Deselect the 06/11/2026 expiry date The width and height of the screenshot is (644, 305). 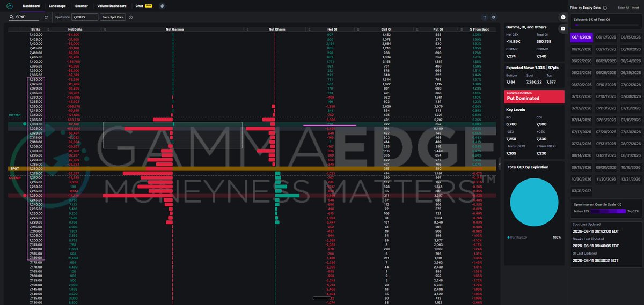(x=581, y=37)
